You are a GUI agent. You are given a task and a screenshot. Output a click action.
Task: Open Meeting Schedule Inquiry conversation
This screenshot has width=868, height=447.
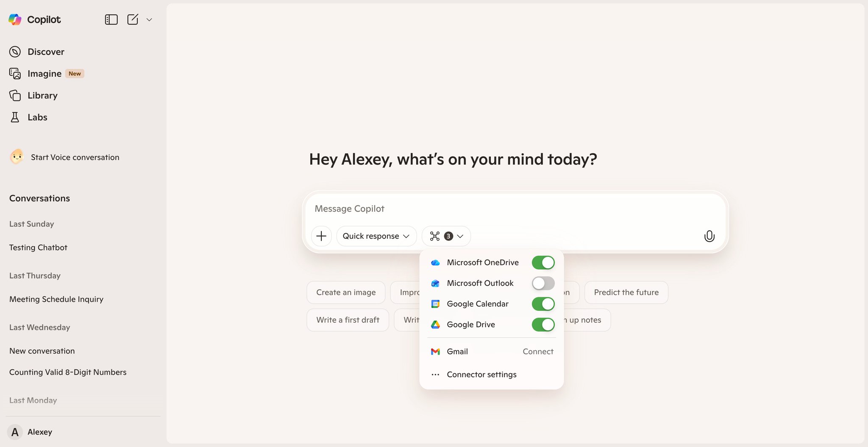coord(56,299)
